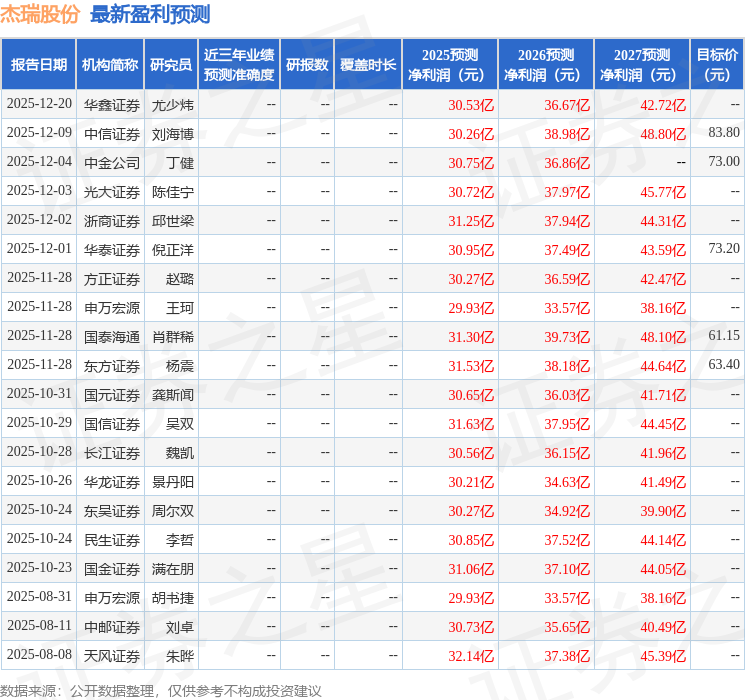The image size is (745, 700).
Task: Click 东吴证券 institution cell
Action: coord(112,511)
